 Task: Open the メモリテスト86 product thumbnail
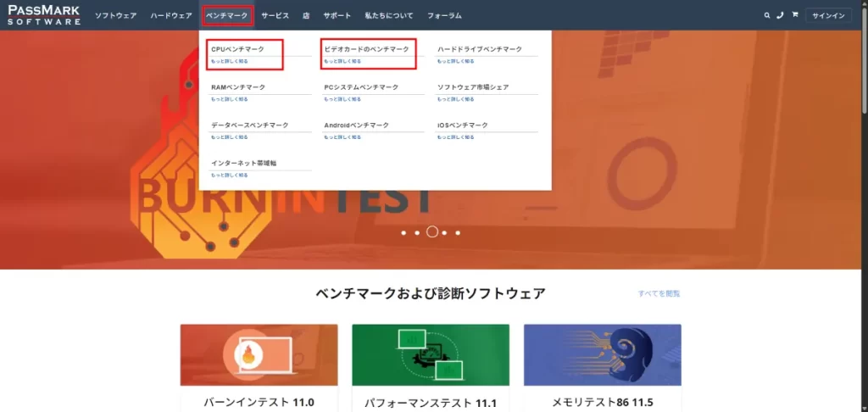point(602,354)
